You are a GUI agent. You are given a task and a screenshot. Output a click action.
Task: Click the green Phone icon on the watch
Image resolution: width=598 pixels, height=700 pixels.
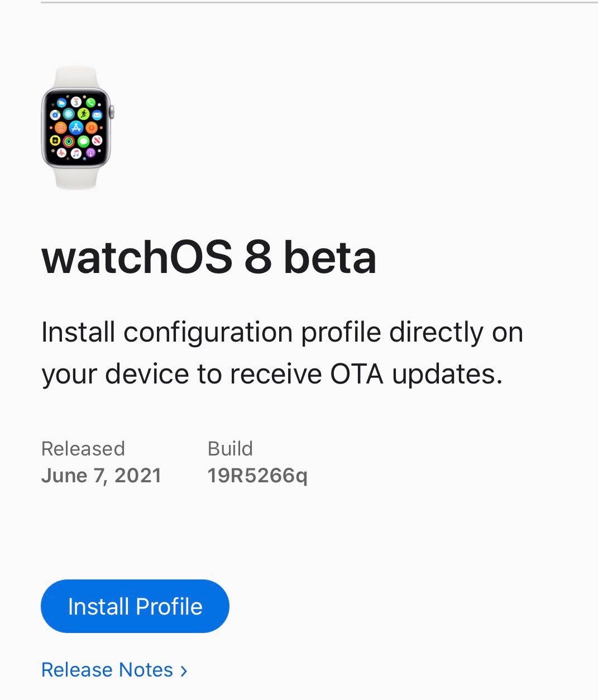pyautogui.click(x=90, y=103)
